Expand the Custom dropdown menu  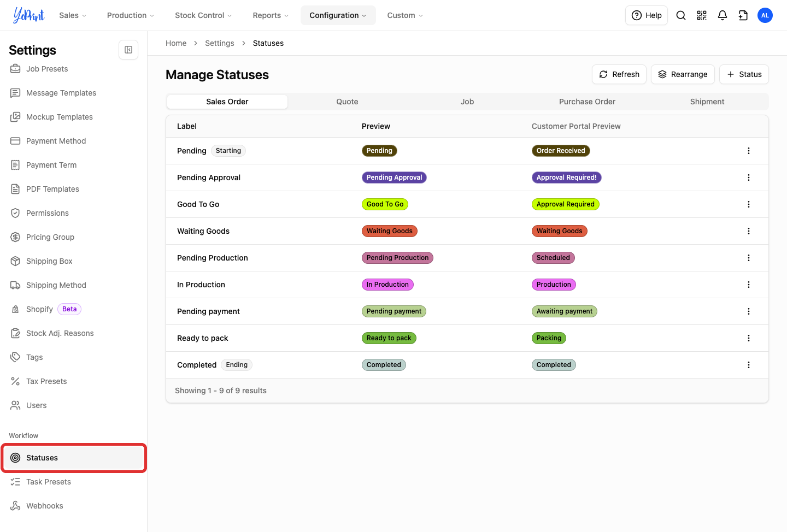pyautogui.click(x=405, y=15)
